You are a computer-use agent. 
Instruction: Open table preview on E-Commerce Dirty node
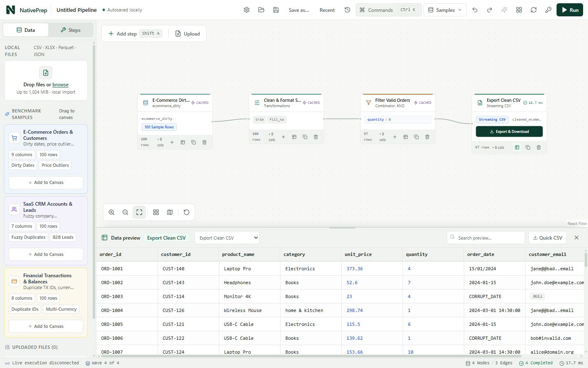(183, 142)
